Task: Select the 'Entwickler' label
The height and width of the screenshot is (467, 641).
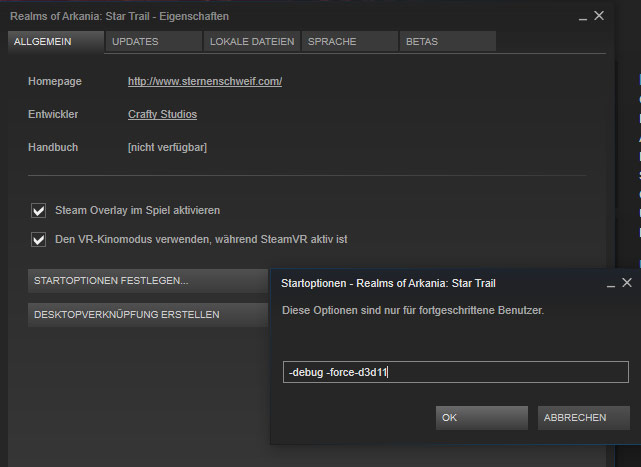Action: 53,115
